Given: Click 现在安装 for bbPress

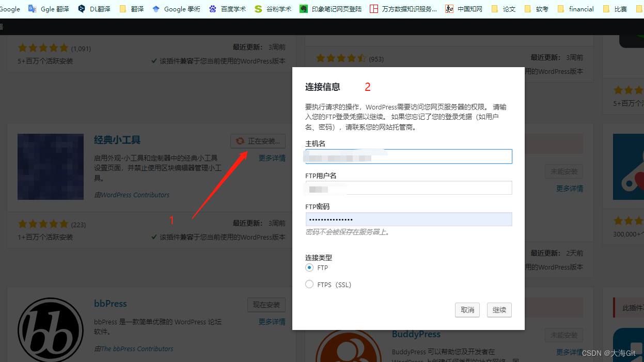Looking at the screenshot, I should (x=266, y=305).
